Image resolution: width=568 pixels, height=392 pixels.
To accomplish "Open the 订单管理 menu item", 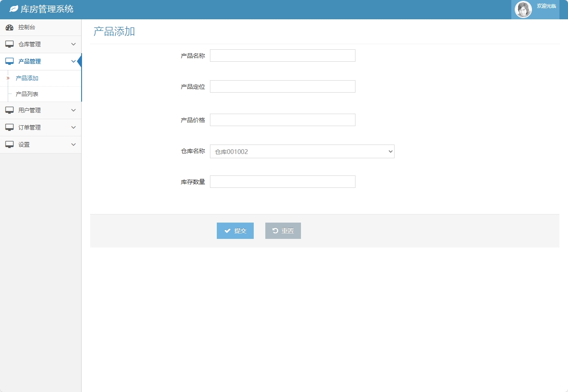I will (41, 127).
